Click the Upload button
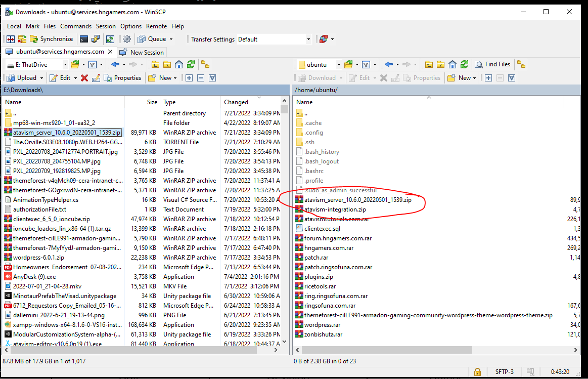 pyautogui.click(x=22, y=78)
